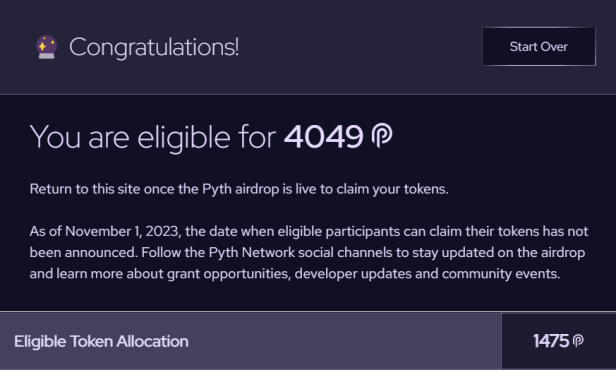Click the 'As of November 1, 2023' text
Image resolution: width=616 pixels, height=370 pixels.
coord(105,231)
